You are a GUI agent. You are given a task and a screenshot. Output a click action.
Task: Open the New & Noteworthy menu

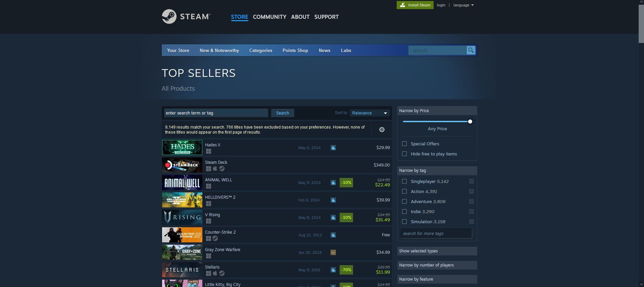[x=219, y=50]
